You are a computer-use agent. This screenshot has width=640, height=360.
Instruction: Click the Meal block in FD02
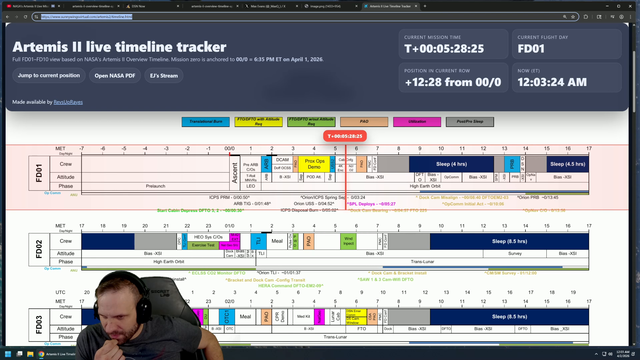coord(277,241)
